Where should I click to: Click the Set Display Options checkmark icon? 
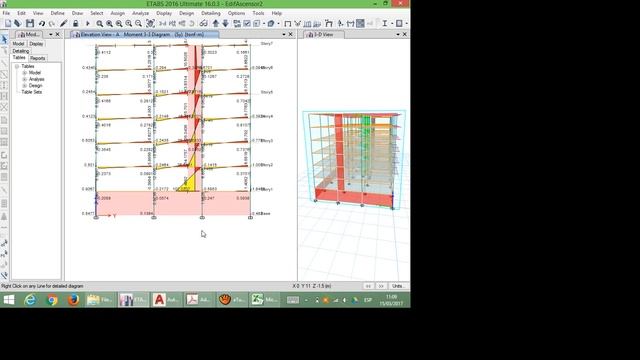(x=247, y=24)
